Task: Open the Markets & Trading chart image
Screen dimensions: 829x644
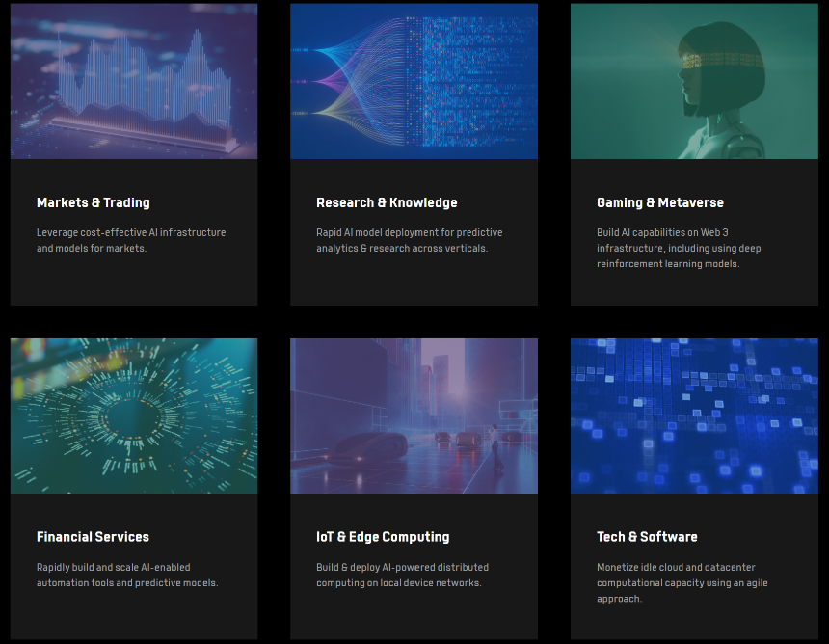Action: point(134,81)
